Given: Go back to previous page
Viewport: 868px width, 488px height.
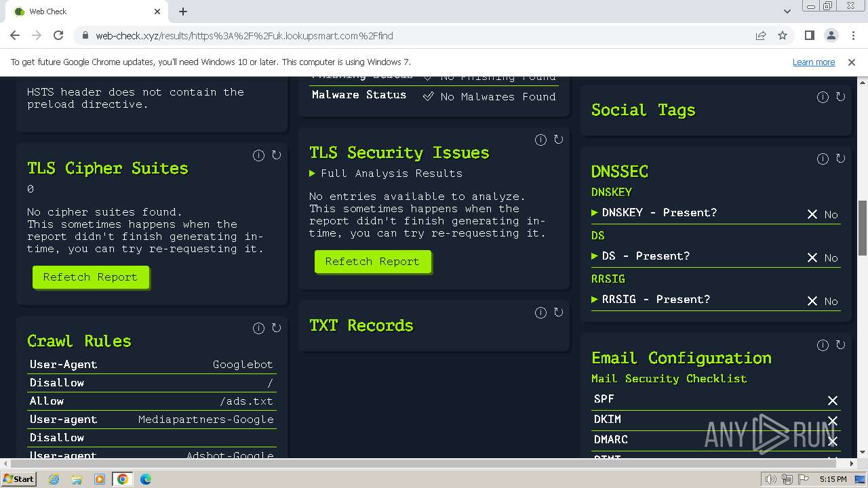Looking at the screenshot, I should (x=15, y=36).
